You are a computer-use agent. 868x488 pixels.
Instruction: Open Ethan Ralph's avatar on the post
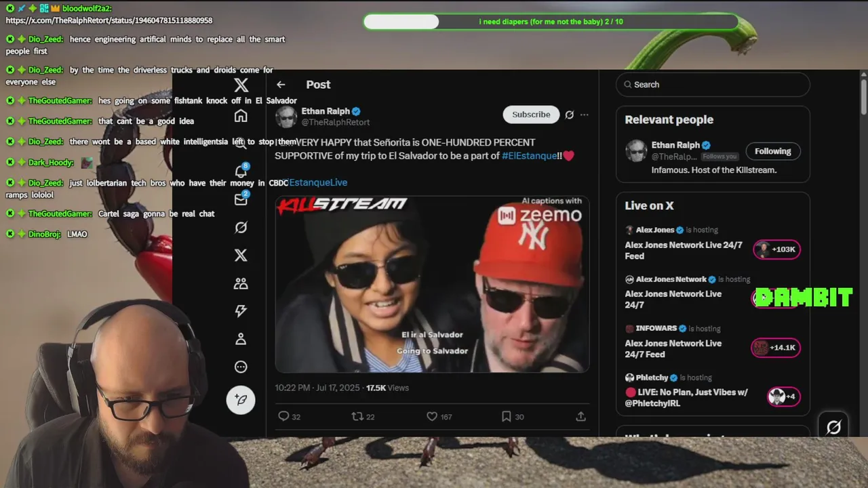click(x=286, y=117)
